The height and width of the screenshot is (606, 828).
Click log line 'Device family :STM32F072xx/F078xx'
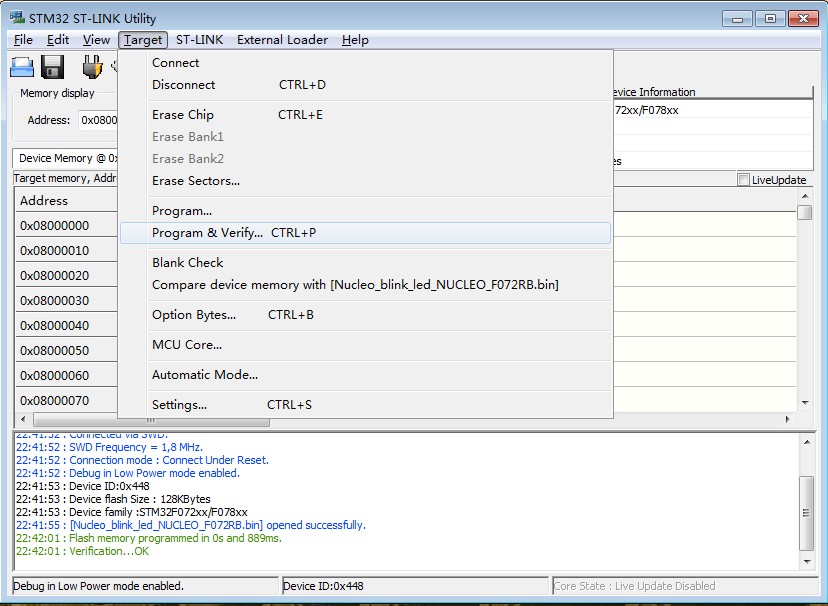point(131,512)
